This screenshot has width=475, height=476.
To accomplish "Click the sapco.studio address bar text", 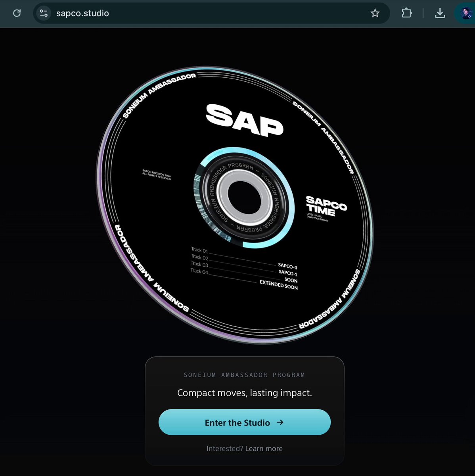I will point(82,13).
